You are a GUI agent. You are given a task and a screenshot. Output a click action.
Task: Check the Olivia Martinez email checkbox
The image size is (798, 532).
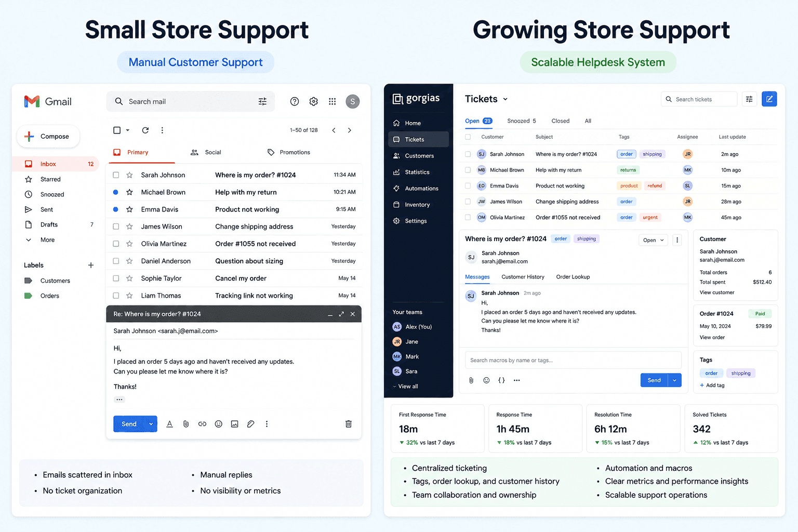[x=116, y=244]
